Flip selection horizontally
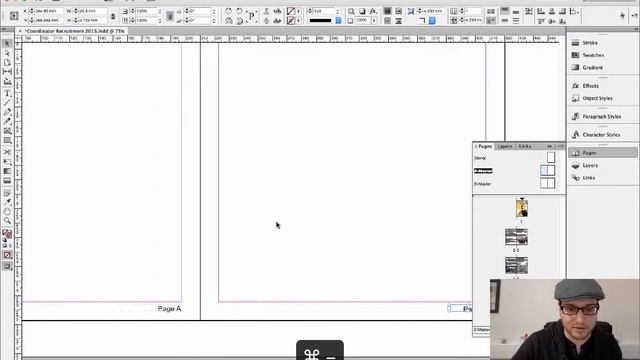 pyautogui.click(x=229, y=20)
